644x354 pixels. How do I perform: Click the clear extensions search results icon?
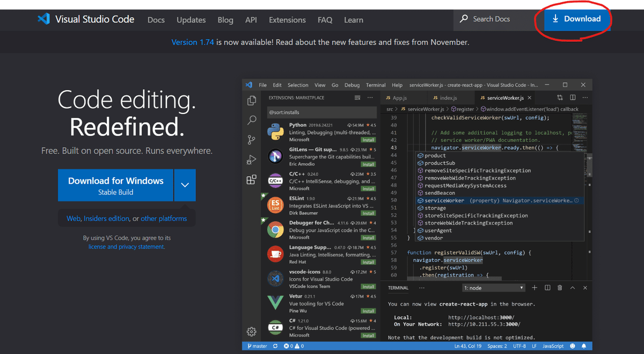[x=357, y=98]
